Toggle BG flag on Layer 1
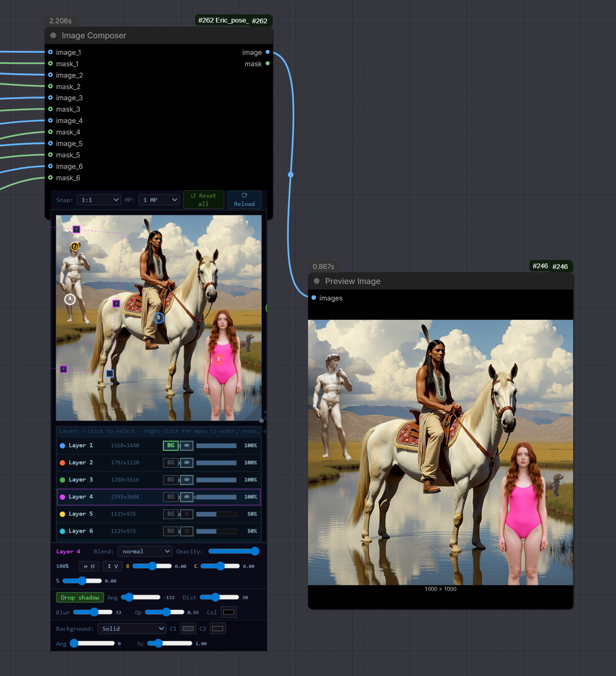The height and width of the screenshot is (676, 616). point(171,445)
